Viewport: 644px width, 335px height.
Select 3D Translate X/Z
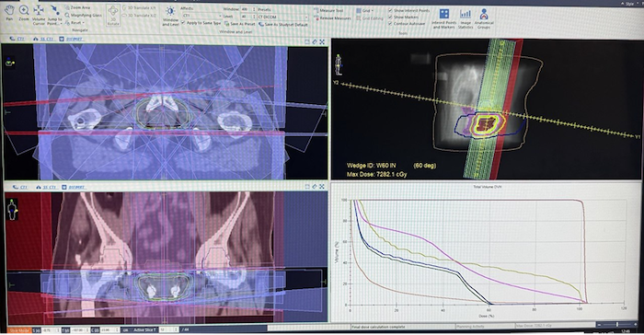tap(139, 16)
